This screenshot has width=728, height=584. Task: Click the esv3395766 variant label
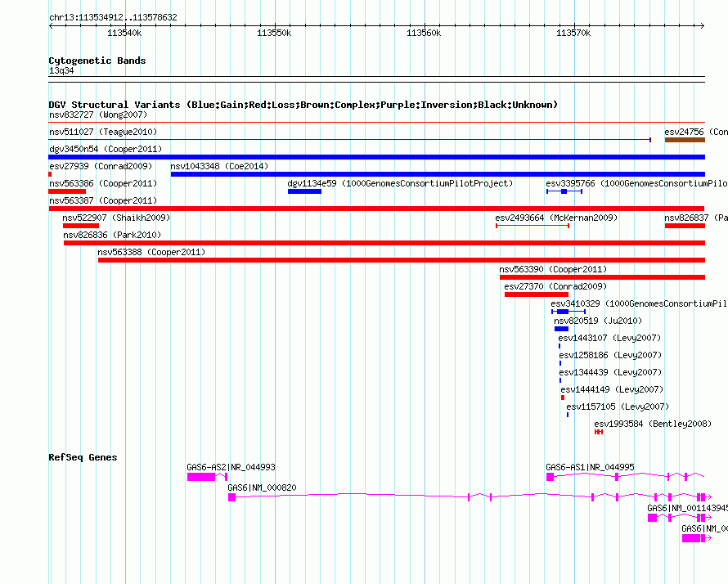pos(636,183)
